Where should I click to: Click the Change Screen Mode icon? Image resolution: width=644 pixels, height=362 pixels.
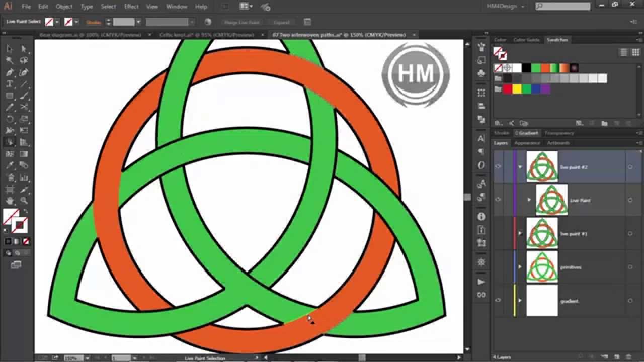click(x=16, y=265)
